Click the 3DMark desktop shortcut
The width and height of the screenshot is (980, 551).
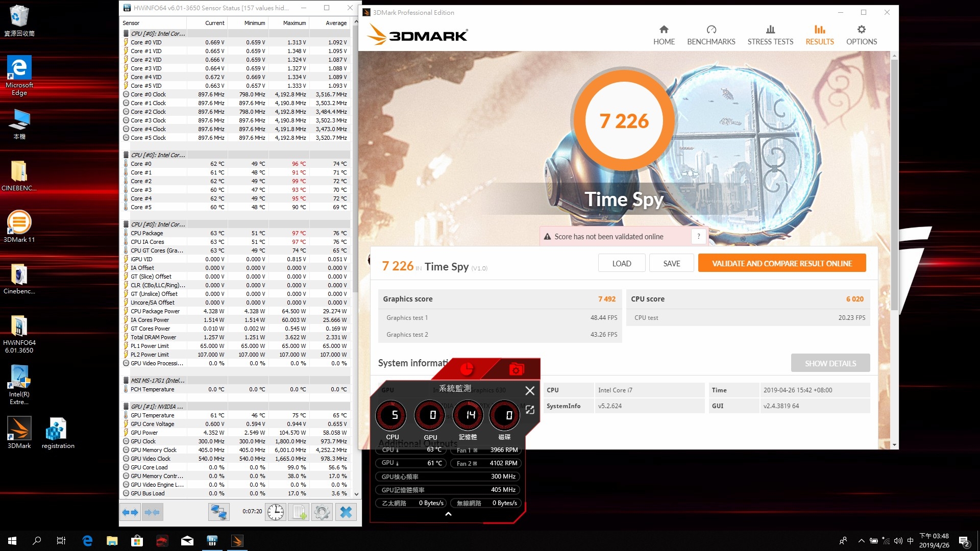pyautogui.click(x=19, y=433)
